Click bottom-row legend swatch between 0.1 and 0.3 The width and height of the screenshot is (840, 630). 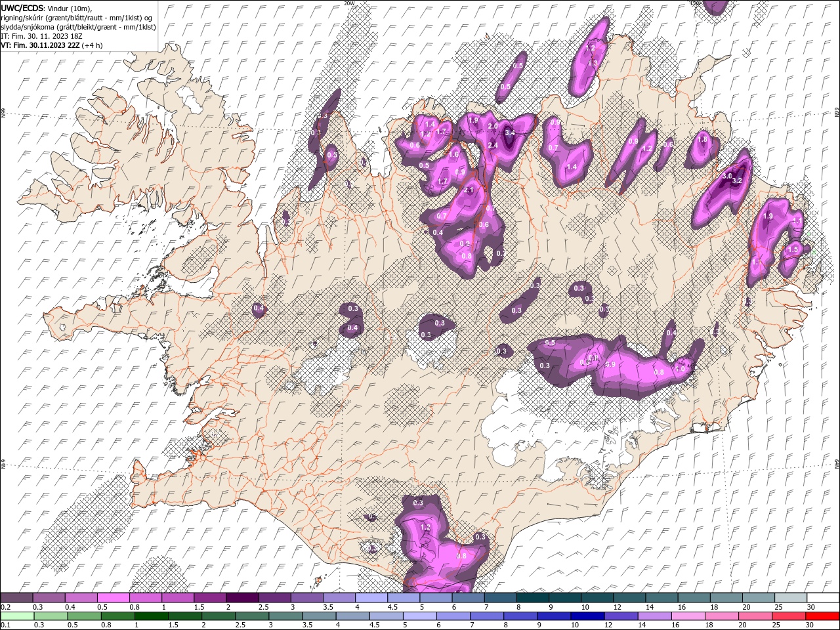coord(16,616)
